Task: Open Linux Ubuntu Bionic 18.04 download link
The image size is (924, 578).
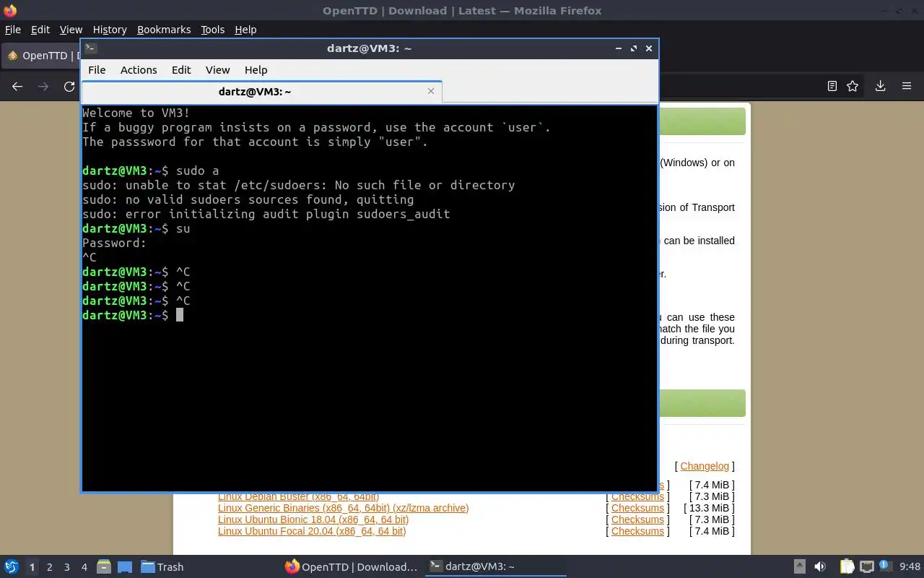Action: click(x=313, y=519)
